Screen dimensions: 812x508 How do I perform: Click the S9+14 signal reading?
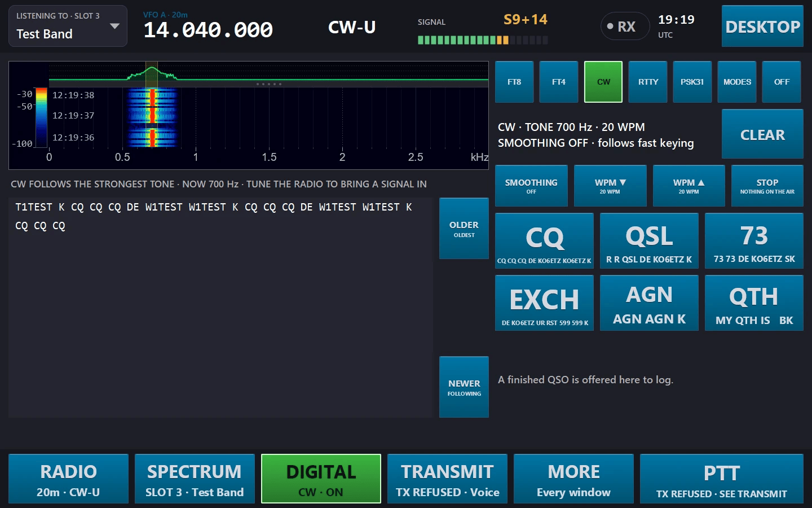(526, 20)
